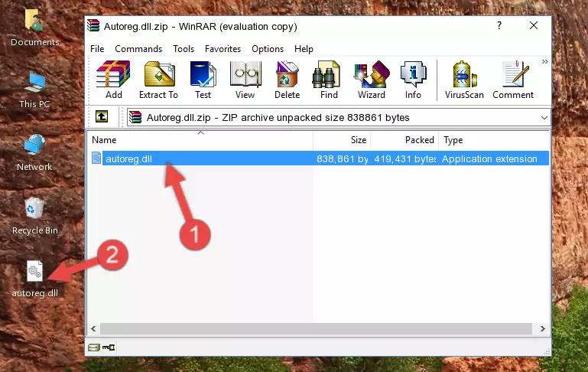This screenshot has width=588, height=372.
Task: Open the View file tool
Action: coord(245,80)
